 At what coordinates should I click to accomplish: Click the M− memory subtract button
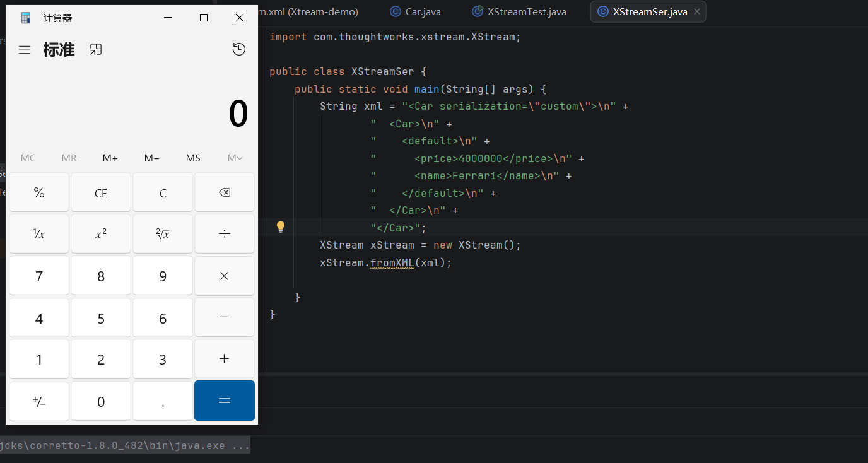tap(152, 158)
